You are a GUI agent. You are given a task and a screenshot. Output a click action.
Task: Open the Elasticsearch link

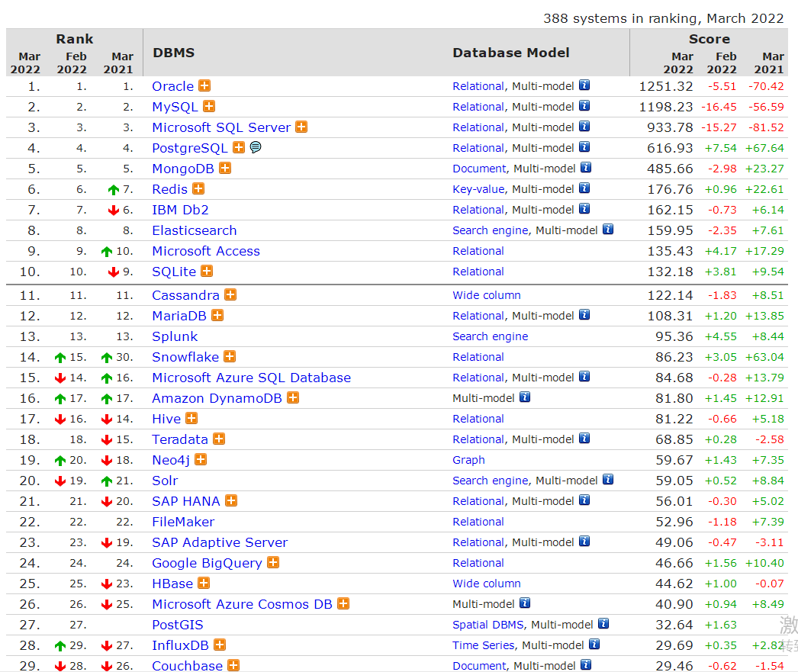(x=195, y=230)
